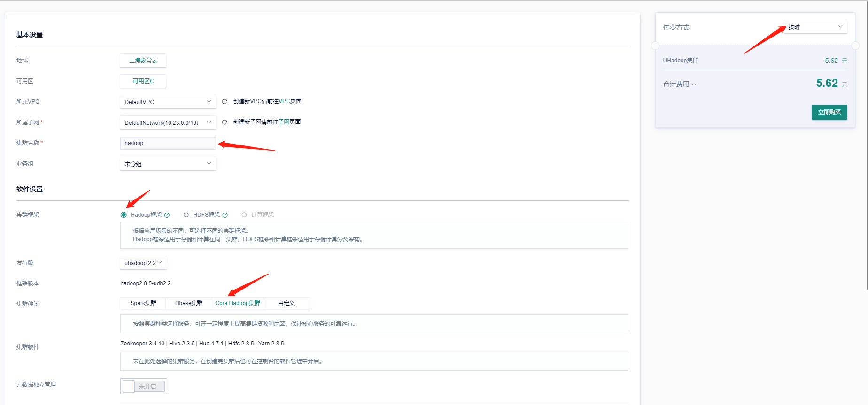Click help icon beside HDFS框架 option
The width and height of the screenshot is (868, 405).
225,215
